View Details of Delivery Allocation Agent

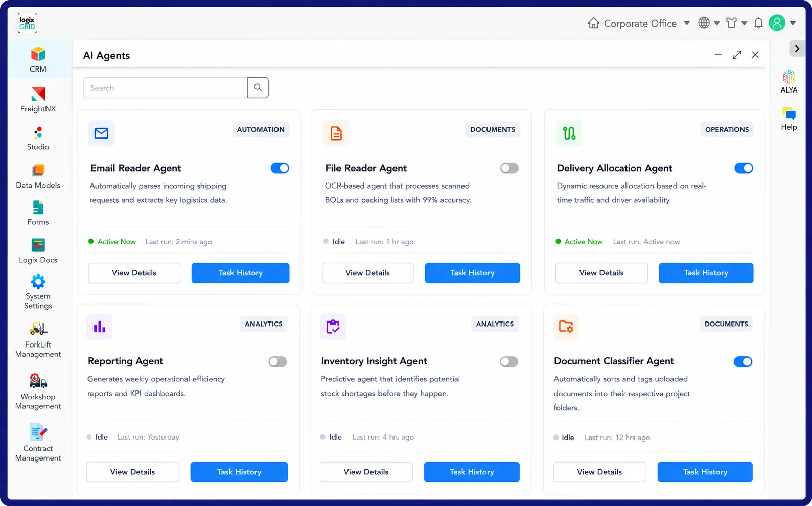(x=601, y=273)
